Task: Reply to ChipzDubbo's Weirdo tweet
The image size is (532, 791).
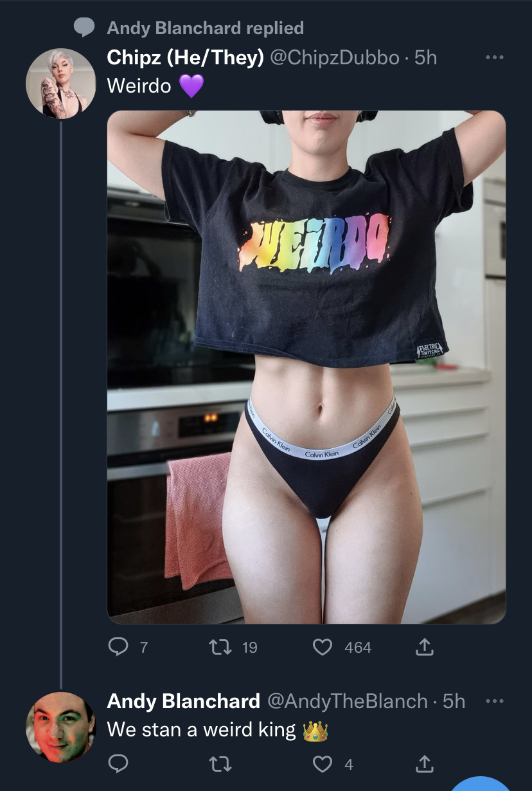Action: click(x=118, y=648)
